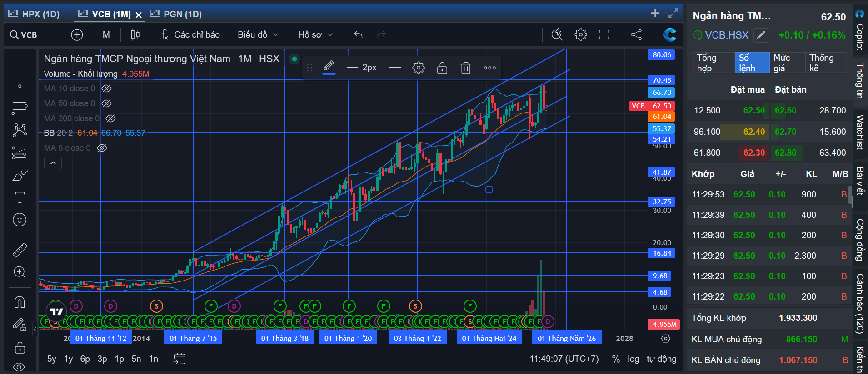Toggle tự động auto scale

pyautogui.click(x=662, y=359)
